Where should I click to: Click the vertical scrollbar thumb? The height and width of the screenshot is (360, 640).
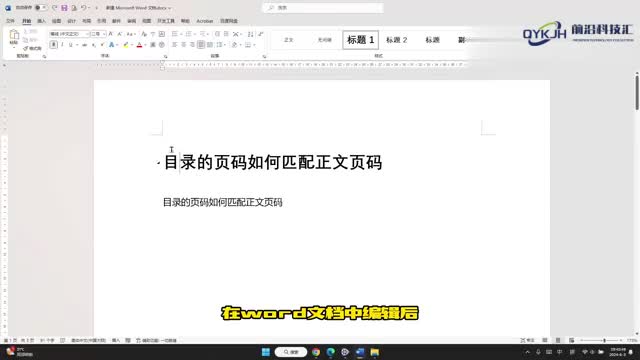[x=637, y=93]
